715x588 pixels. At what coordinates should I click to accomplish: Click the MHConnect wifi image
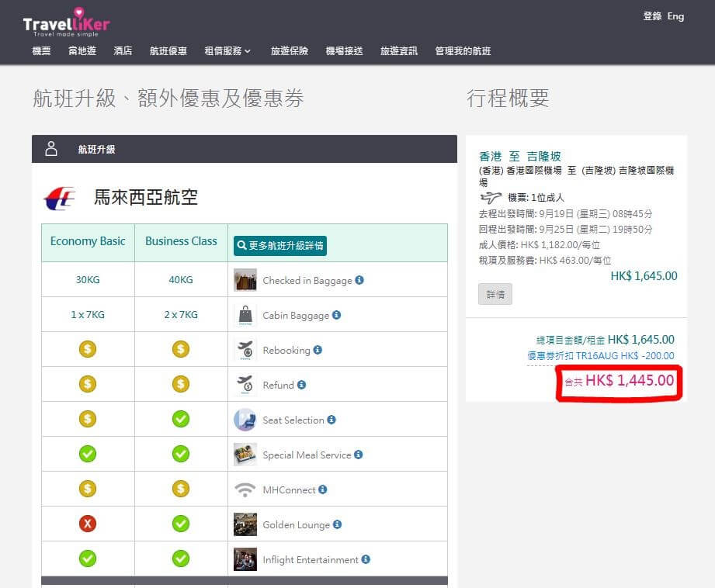coord(245,489)
